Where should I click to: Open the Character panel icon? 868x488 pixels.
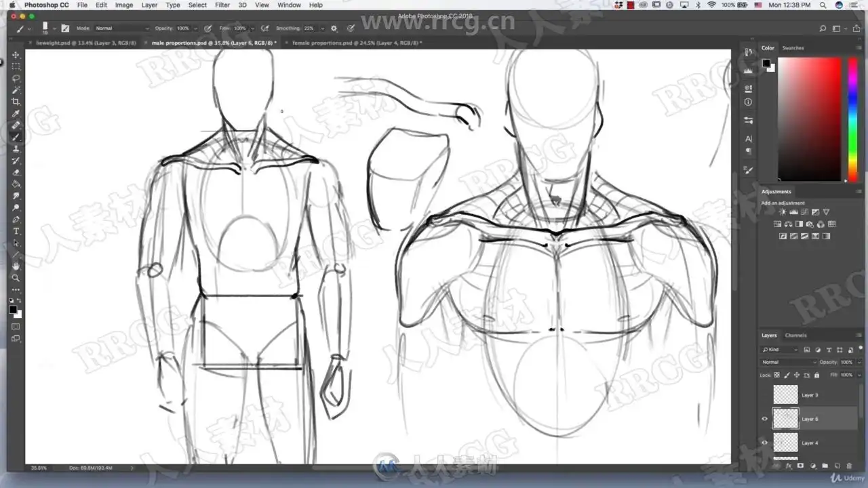[x=748, y=138]
